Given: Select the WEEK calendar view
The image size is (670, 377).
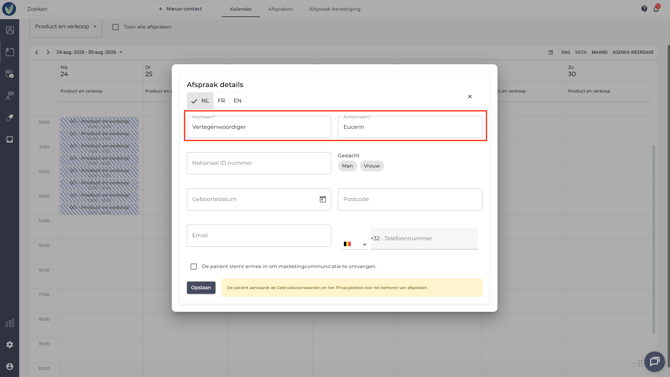Looking at the screenshot, I should (x=581, y=52).
